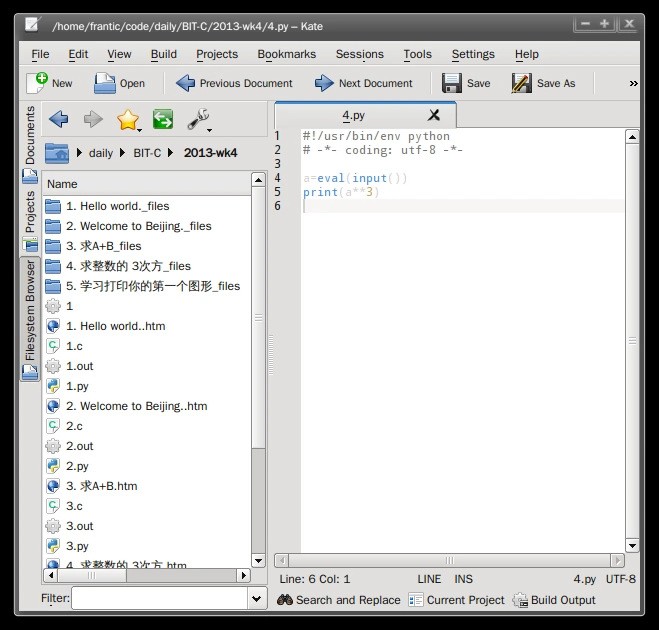659x630 pixels.
Task: Open the wrench options icon
Action: tap(198, 120)
